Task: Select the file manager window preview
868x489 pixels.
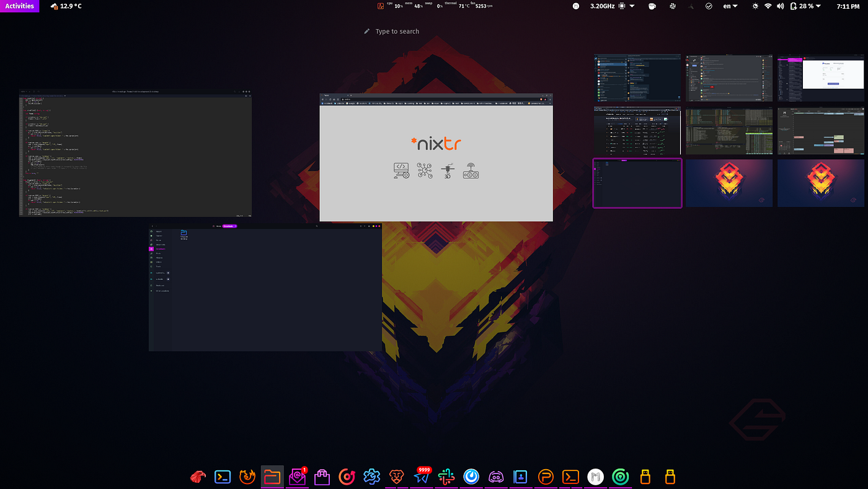Action: [x=265, y=287]
